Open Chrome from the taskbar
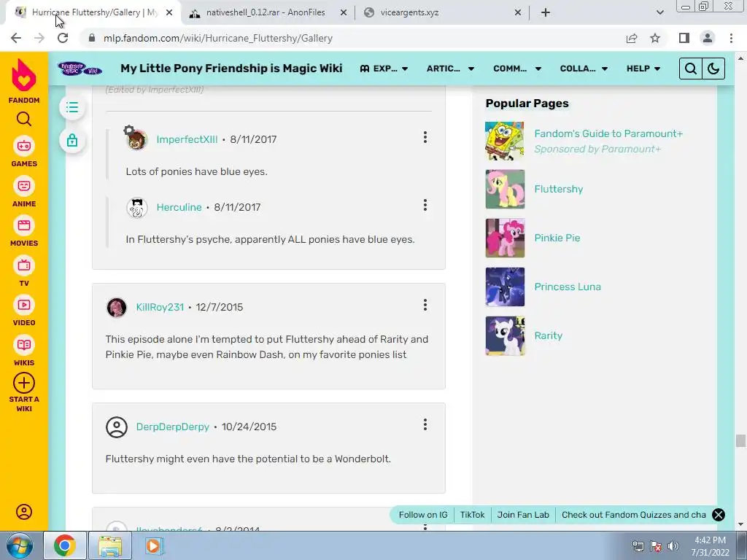The image size is (747, 560). click(x=65, y=545)
